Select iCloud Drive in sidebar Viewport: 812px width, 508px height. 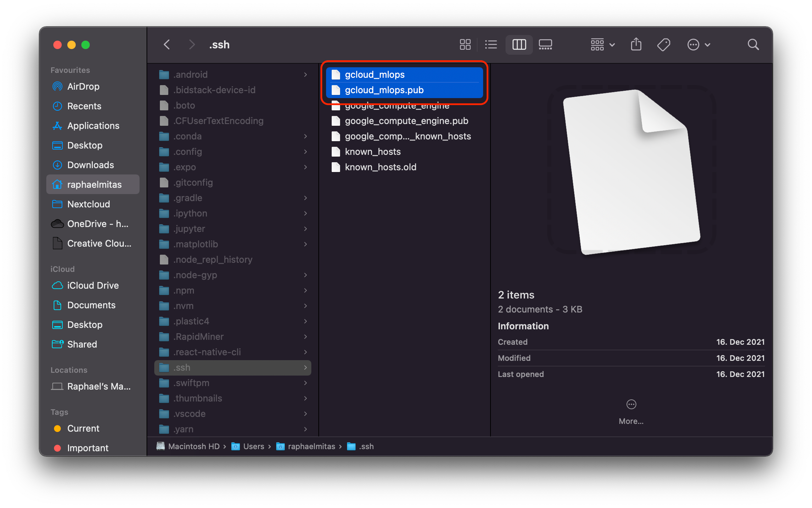tap(93, 286)
